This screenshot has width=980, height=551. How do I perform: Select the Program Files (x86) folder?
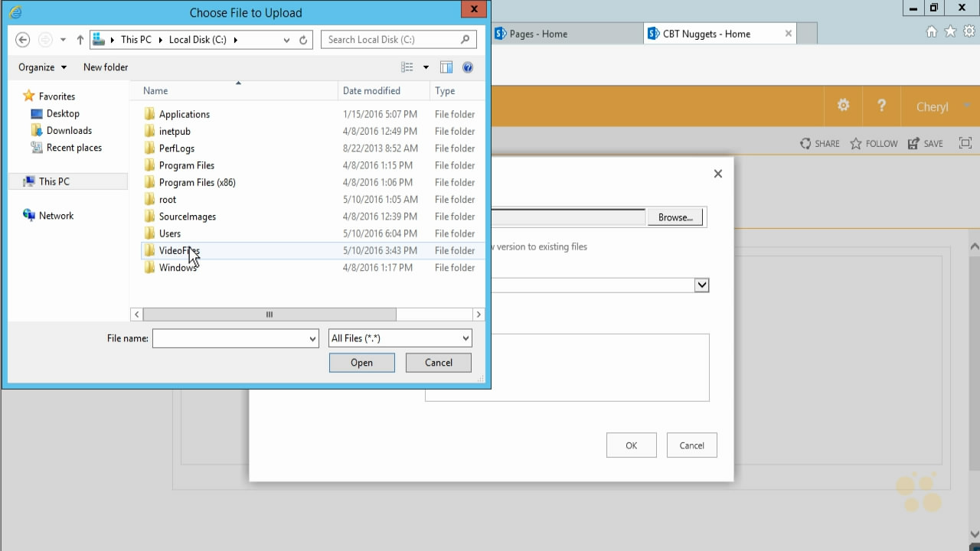tap(198, 182)
